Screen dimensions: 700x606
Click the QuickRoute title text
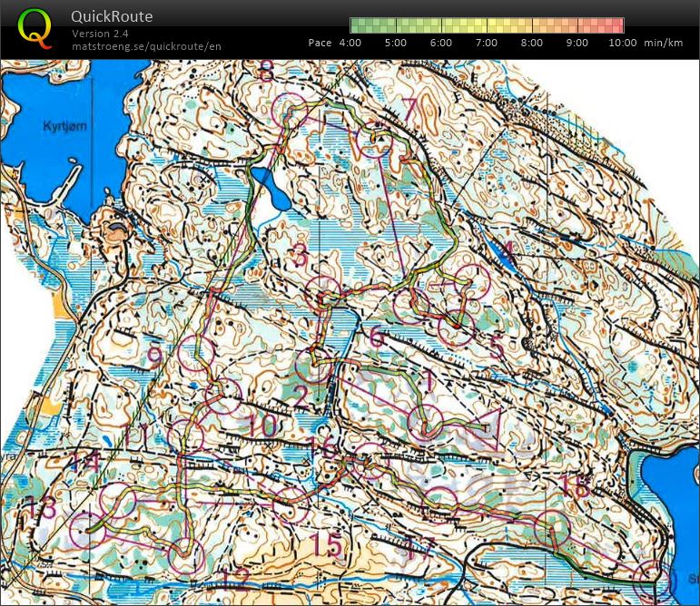pos(112,16)
